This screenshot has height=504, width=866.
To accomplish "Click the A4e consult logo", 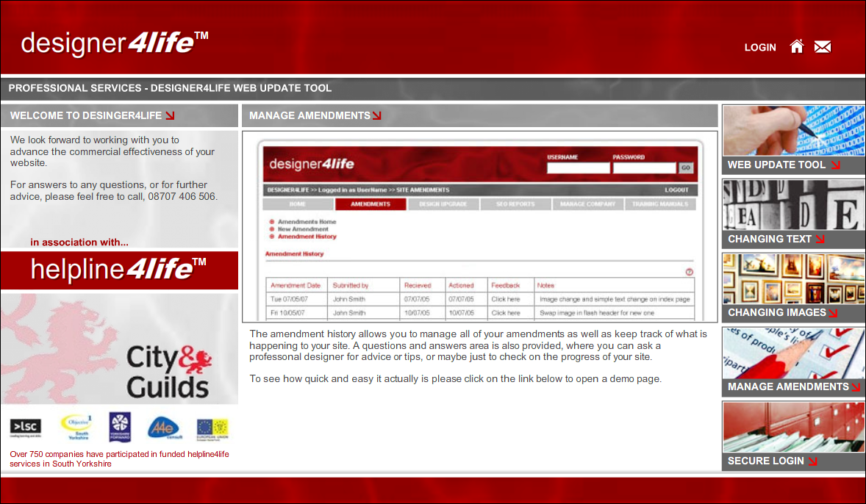I will tap(163, 427).
